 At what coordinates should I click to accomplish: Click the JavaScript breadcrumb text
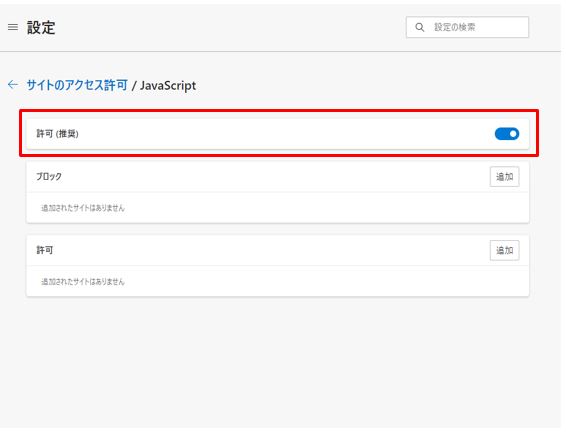click(x=168, y=86)
